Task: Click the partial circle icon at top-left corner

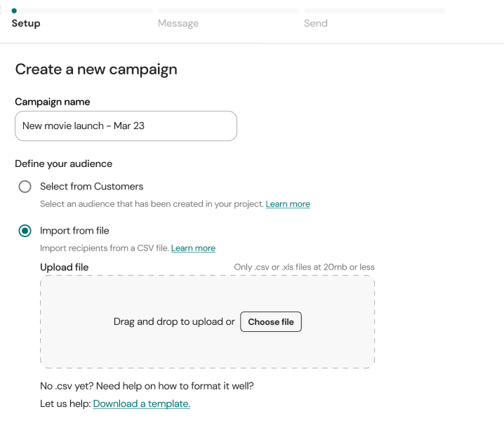Action: (x=2, y=11)
